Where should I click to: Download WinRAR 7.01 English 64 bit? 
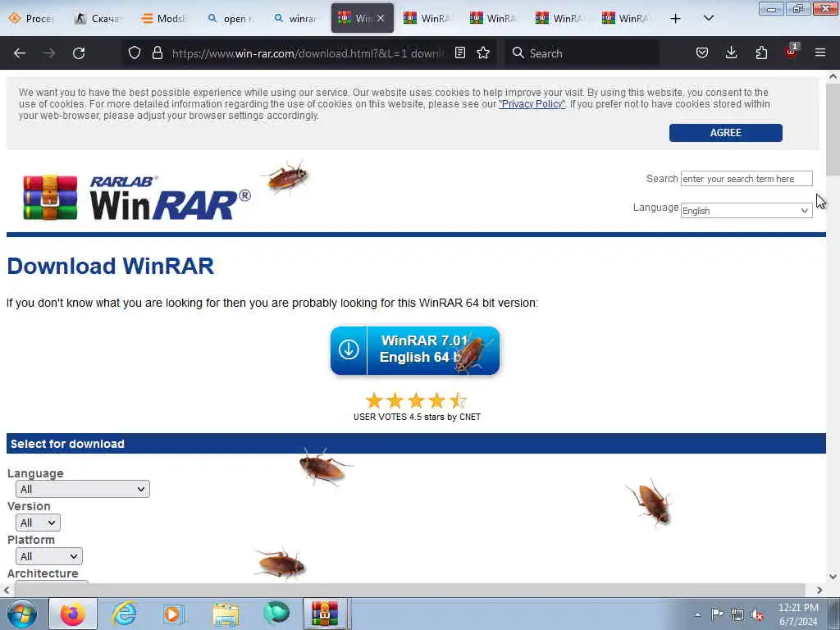414,350
